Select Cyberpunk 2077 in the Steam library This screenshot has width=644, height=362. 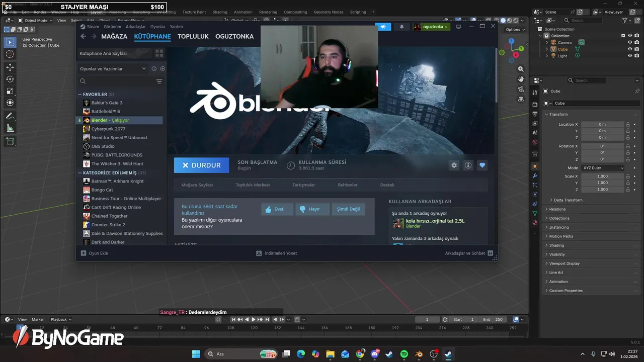point(108,129)
